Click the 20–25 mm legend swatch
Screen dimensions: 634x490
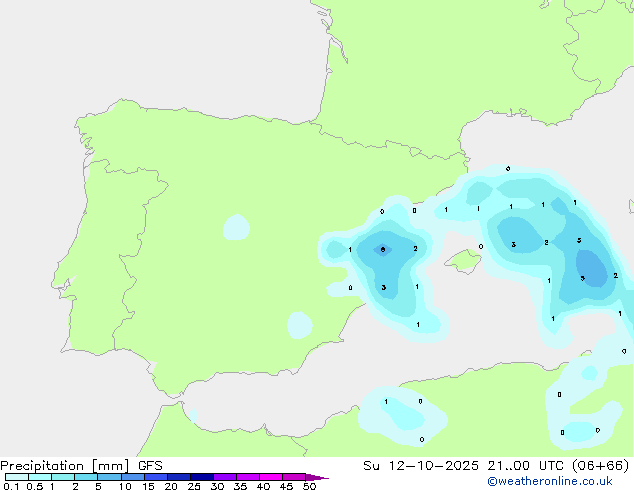(179, 477)
